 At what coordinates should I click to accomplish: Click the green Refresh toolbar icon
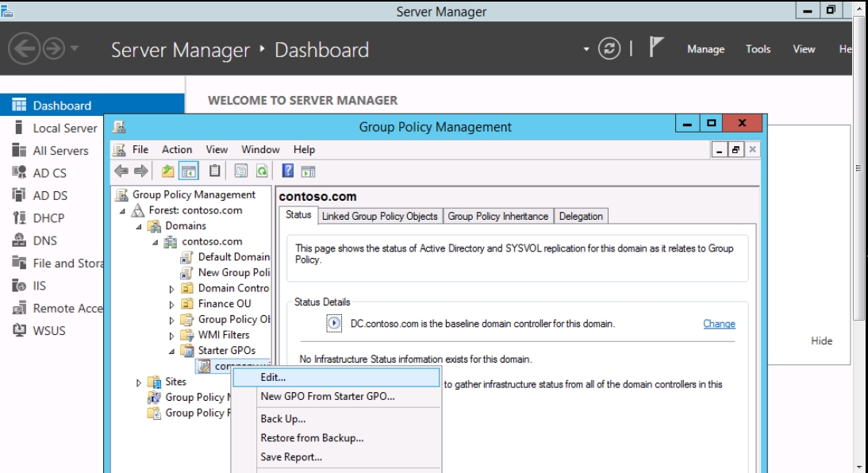coord(262,171)
